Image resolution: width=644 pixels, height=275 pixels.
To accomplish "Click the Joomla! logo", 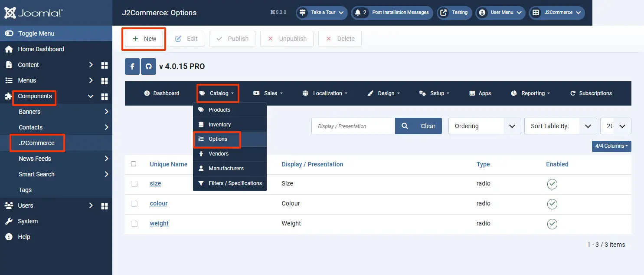I will 33,13.
